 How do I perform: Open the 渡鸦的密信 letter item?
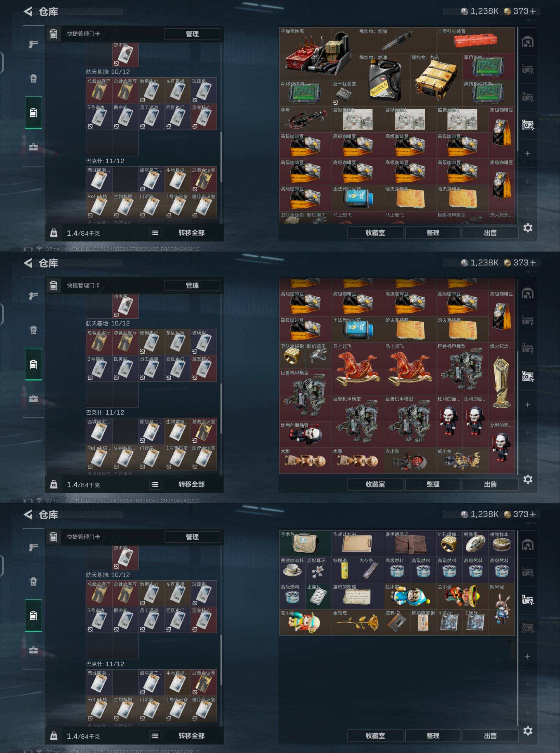point(357,596)
